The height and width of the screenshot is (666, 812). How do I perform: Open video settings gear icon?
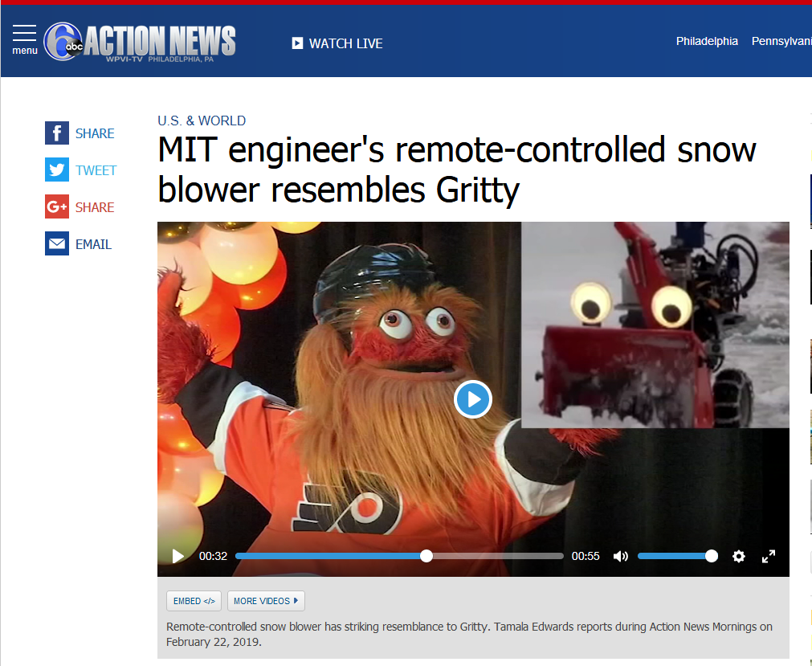[x=738, y=556]
